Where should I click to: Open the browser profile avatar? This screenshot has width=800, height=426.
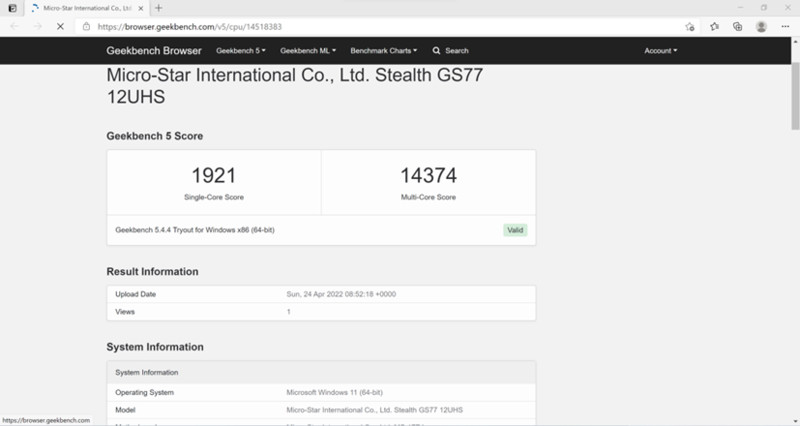click(762, 27)
